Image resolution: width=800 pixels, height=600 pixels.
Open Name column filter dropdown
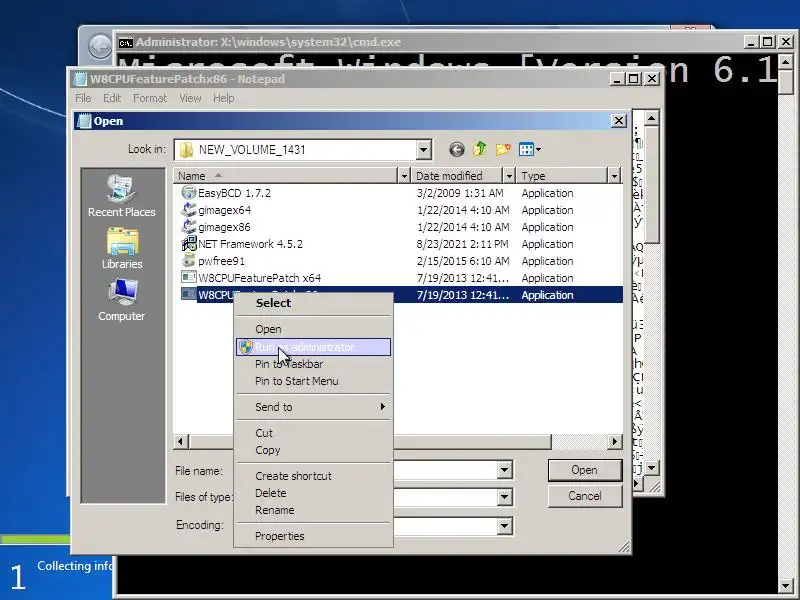[x=404, y=176]
